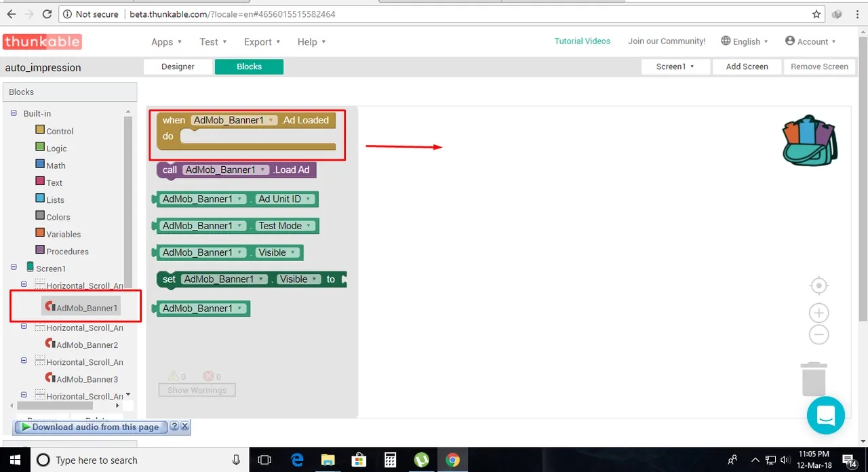Screen dimensions: 868x472
Task: Select AdMob_Banner2 component icon
Action: 50,344
